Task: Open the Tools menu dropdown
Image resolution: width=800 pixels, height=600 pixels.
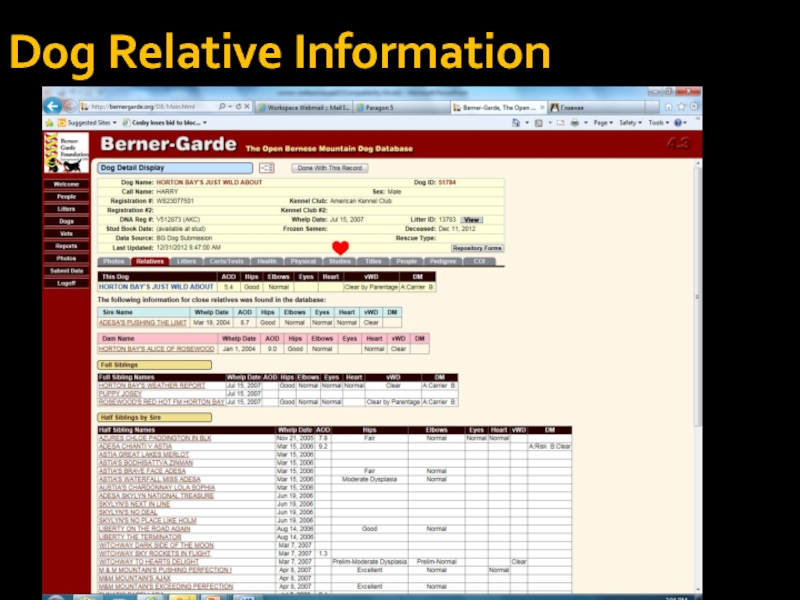Action: [x=659, y=123]
